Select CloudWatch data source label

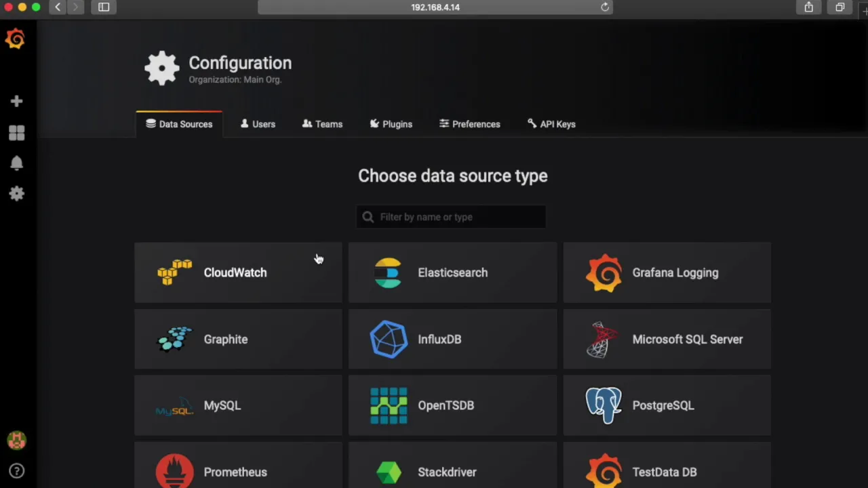click(235, 272)
